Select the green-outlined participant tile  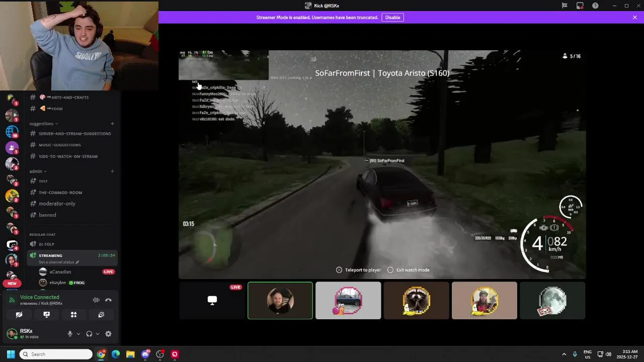(x=280, y=301)
